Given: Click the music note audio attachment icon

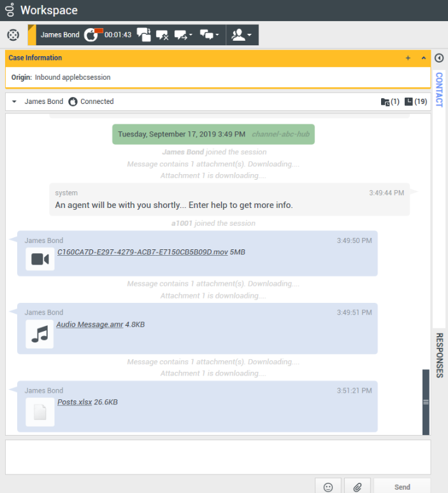Looking at the screenshot, I should [x=40, y=334].
